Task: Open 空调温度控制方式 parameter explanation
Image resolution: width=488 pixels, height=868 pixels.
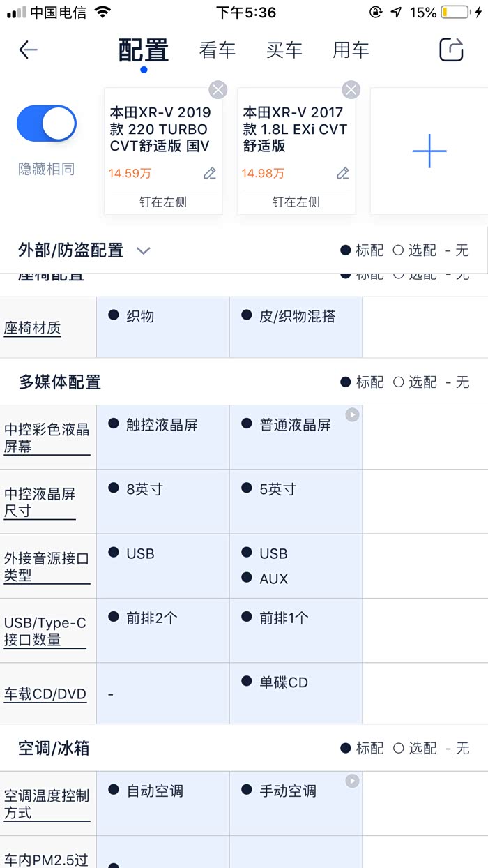Action: [47, 804]
